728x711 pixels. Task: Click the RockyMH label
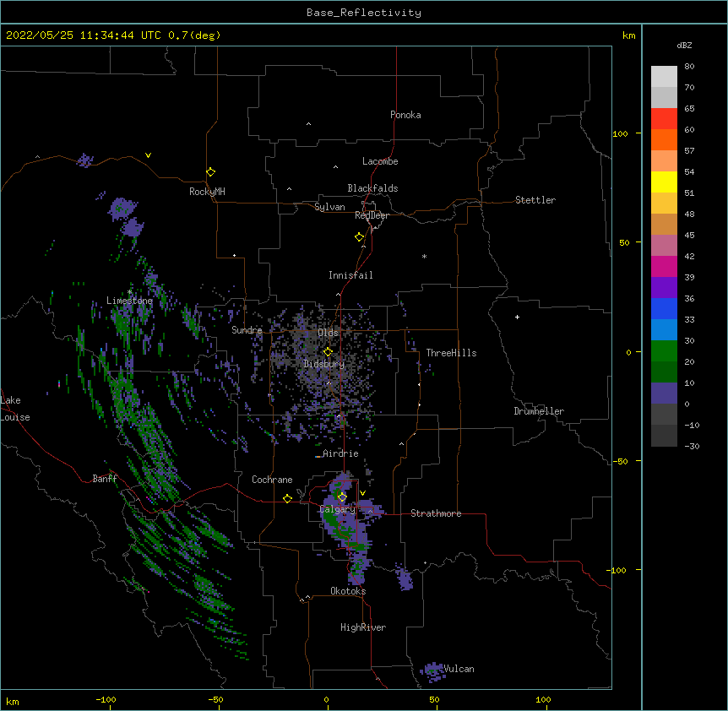[x=207, y=192]
